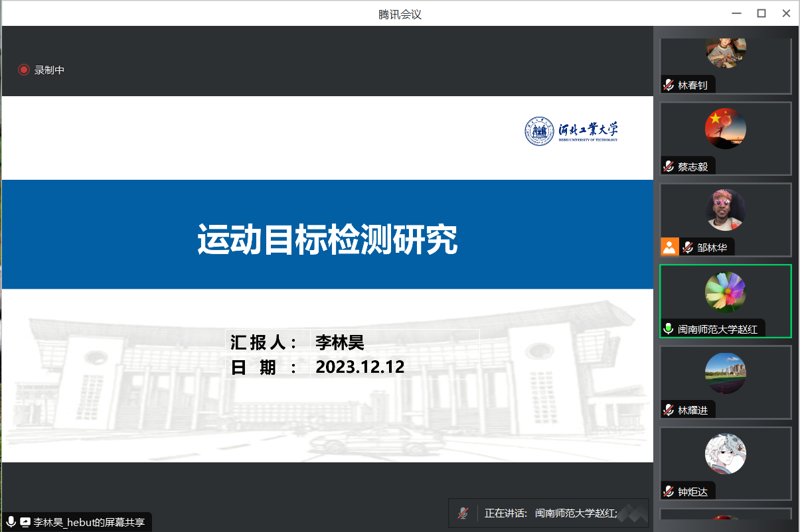800x532 pixels.
Task: Click the muted mic icon beside 林耀进
Action: coord(669,410)
